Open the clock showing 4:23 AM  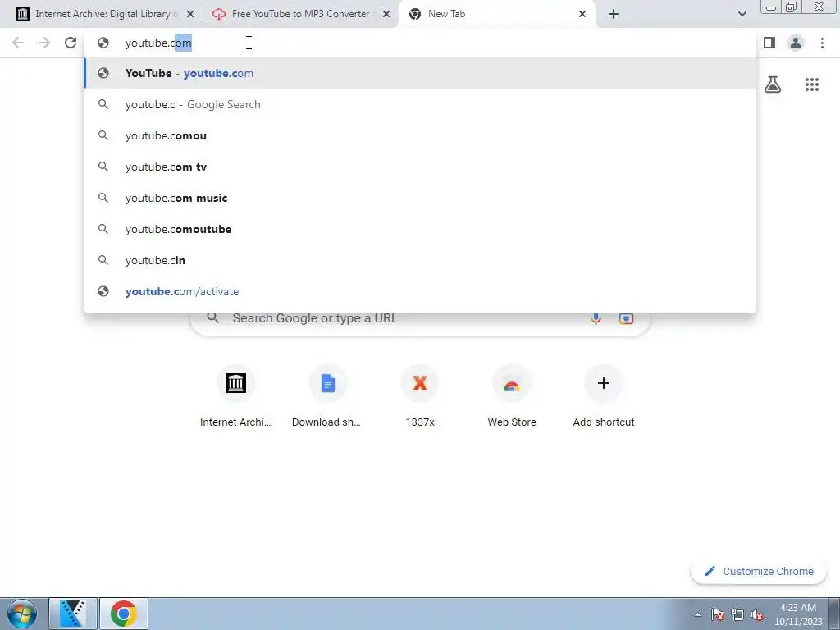pyautogui.click(x=797, y=614)
